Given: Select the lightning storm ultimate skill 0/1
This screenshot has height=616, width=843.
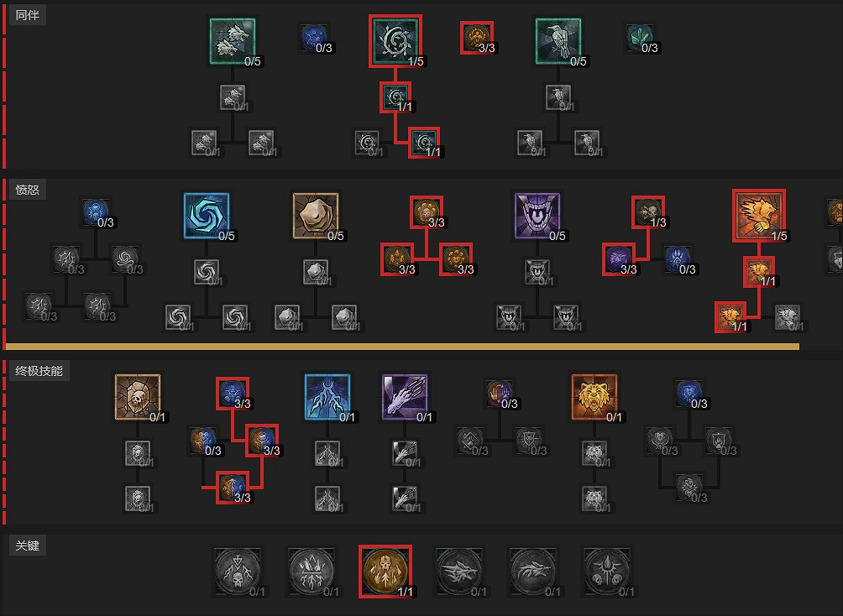Looking at the screenshot, I should (327, 397).
